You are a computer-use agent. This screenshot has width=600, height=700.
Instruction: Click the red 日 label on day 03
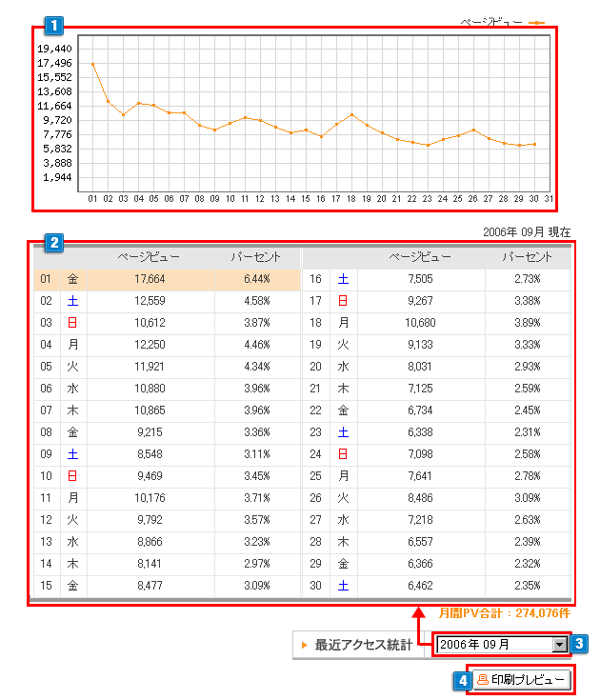point(72,323)
